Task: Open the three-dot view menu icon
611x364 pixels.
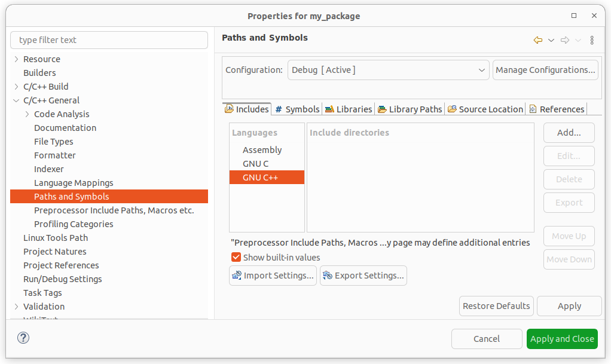Action: [x=592, y=40]
